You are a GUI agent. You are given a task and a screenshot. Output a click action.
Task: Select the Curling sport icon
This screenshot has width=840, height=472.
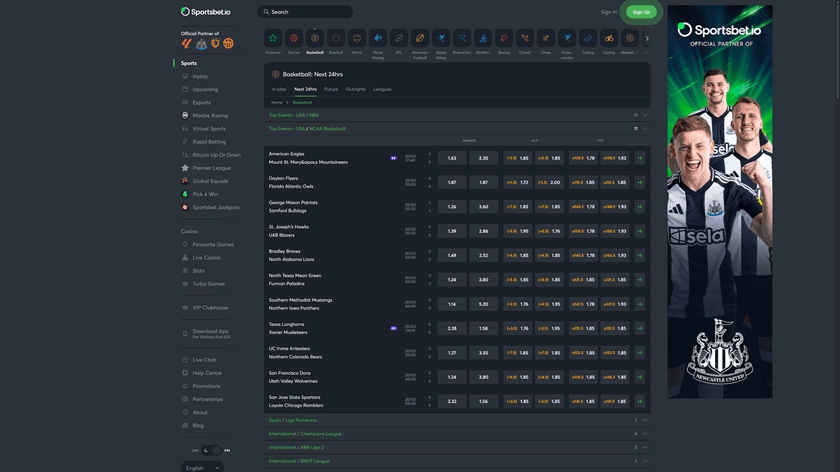(x=588, y=38)
